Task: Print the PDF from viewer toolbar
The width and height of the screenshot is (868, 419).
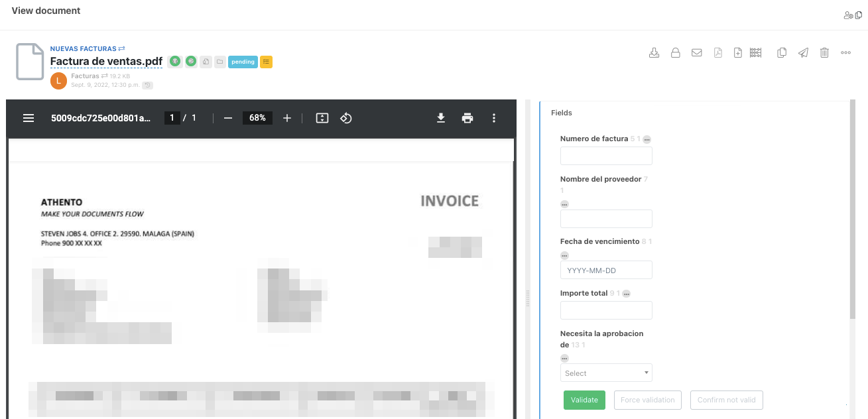Action: (467, 118)
